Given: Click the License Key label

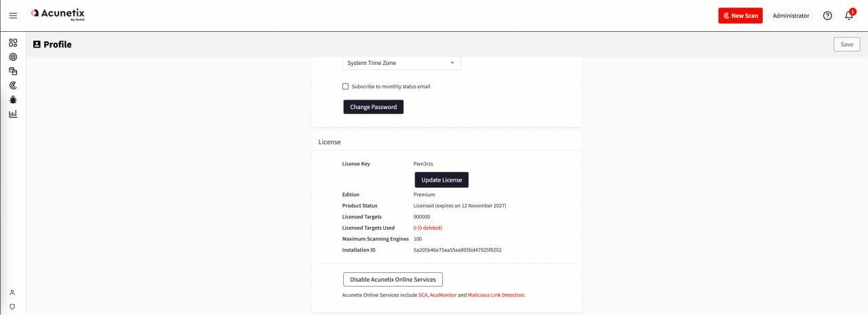Looking at the screenshot, I should (x=356, y=164).
